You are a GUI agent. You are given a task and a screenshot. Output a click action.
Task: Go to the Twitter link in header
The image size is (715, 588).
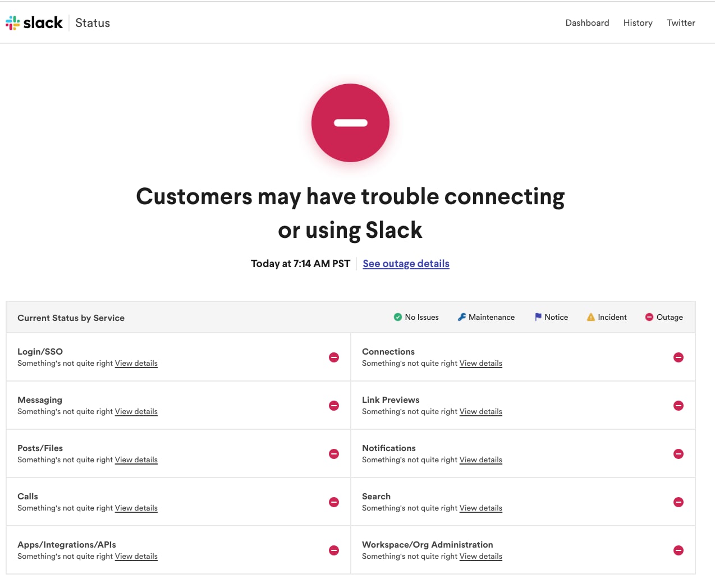[x=681, y=23]
